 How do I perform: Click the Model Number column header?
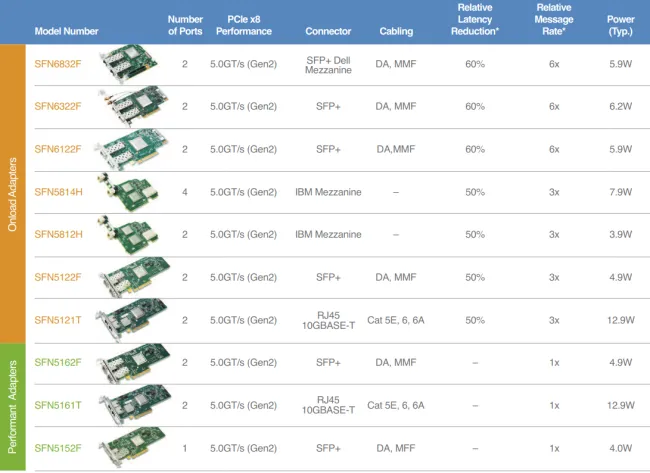click(x=66, y=31)
